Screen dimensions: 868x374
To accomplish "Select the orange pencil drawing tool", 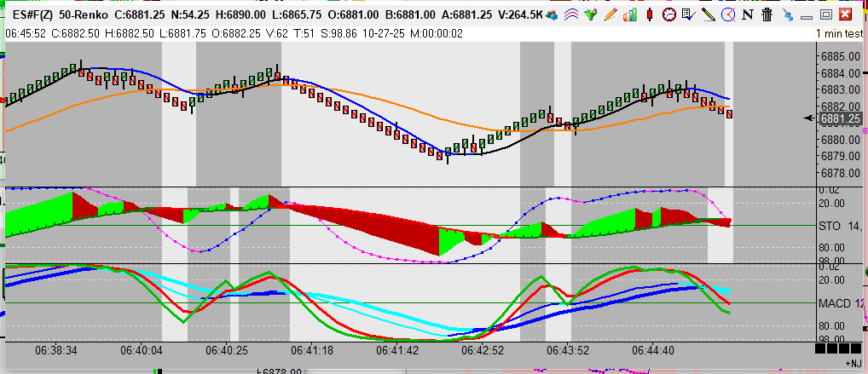I will [611, 14].
